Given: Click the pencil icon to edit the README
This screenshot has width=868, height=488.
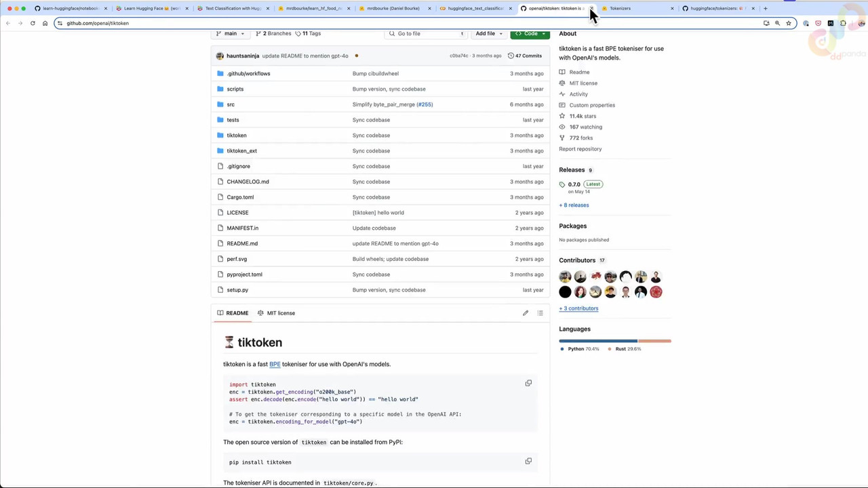Looking at the screenshot, I should point(526,313).
